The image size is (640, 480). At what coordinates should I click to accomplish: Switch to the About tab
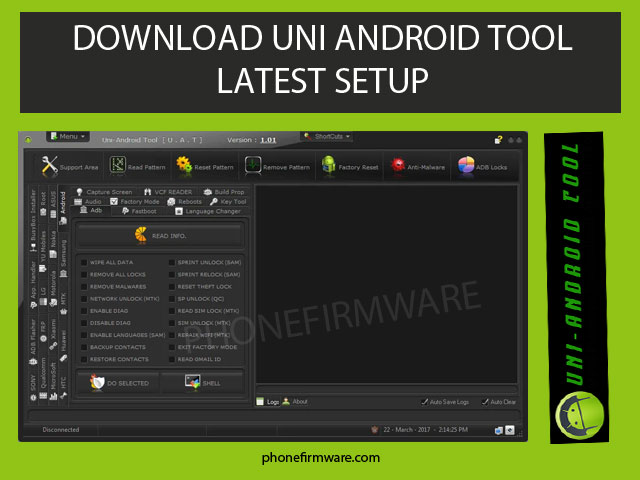click(295, 402)
